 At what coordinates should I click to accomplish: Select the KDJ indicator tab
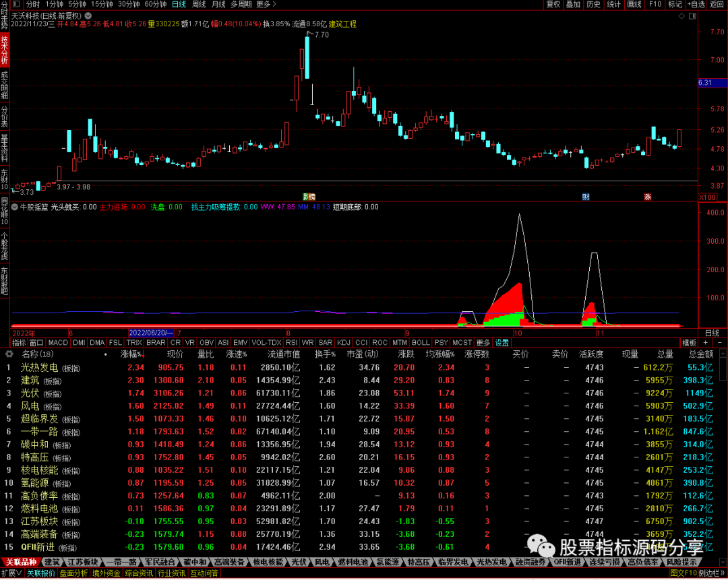344,342
